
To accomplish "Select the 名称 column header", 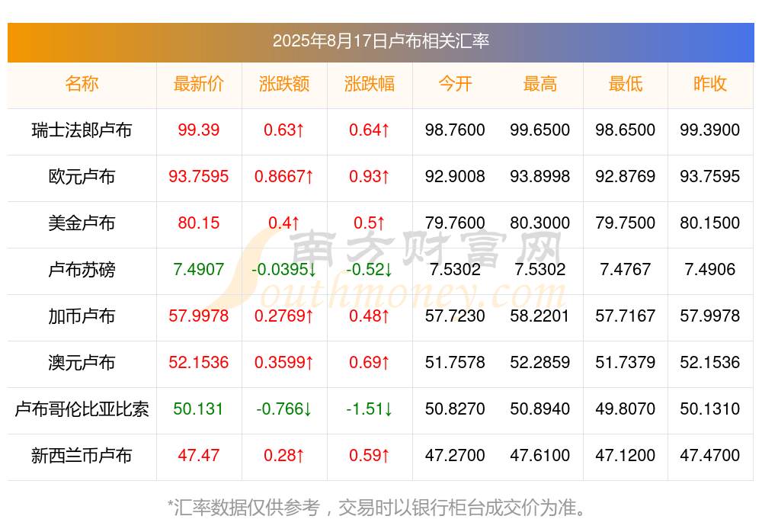I will click(82, 84).
